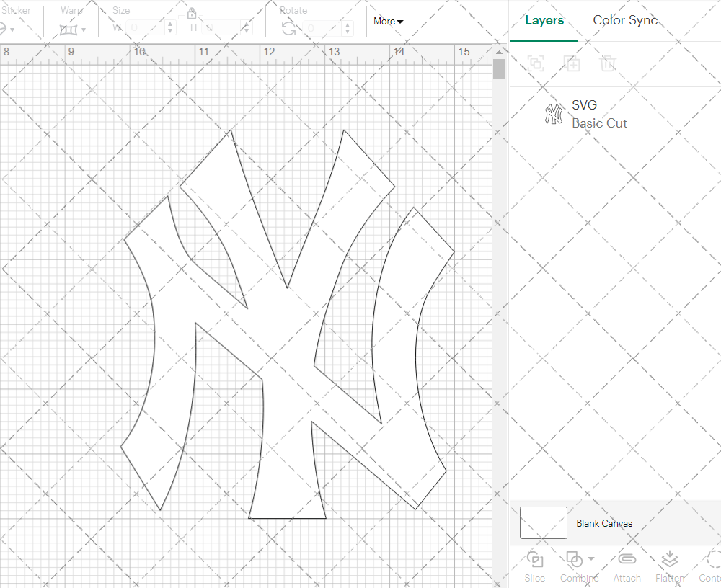Screen dimensions: 721x588
Task: Toggle the size aspect ratio lock
Action: point(192,14)
